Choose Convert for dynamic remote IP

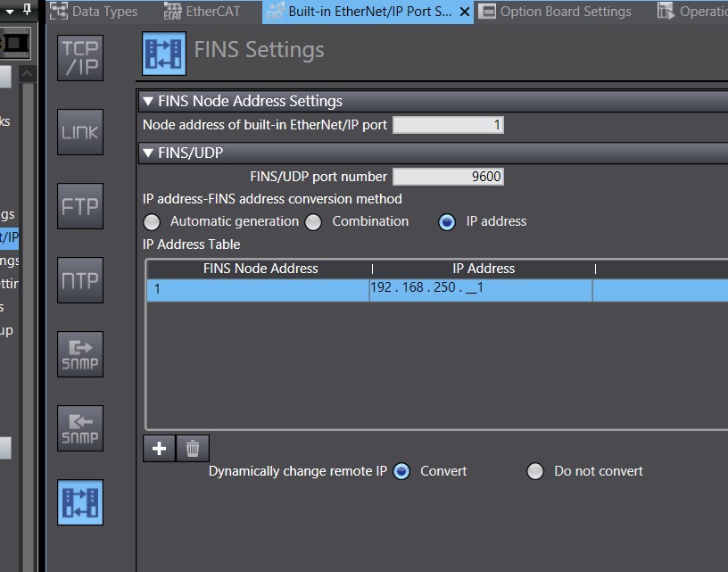pos(401,472)
